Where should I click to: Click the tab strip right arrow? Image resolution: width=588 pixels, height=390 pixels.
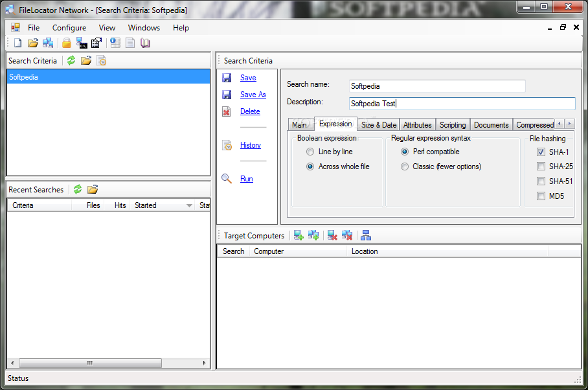point(570,123)
